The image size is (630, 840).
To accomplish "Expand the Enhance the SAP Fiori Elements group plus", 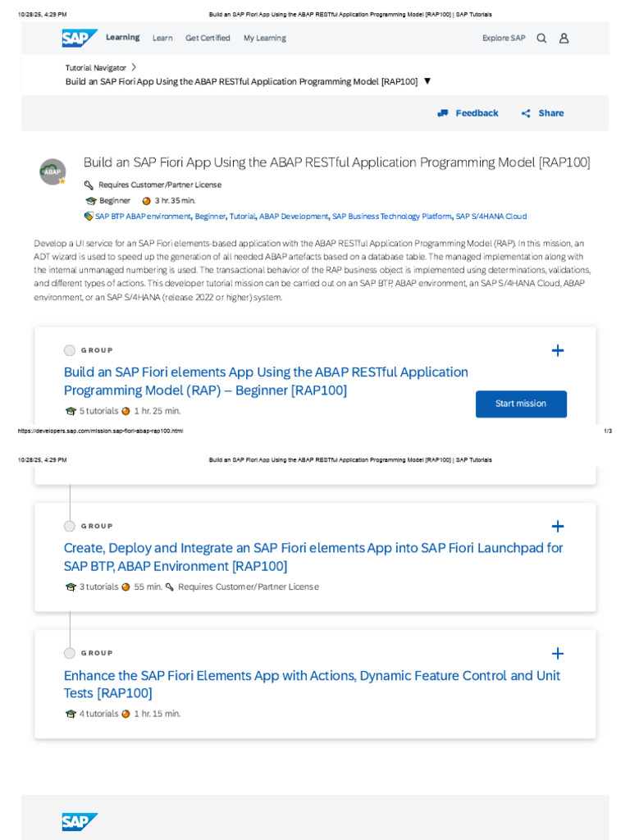I will coord(558,653).
